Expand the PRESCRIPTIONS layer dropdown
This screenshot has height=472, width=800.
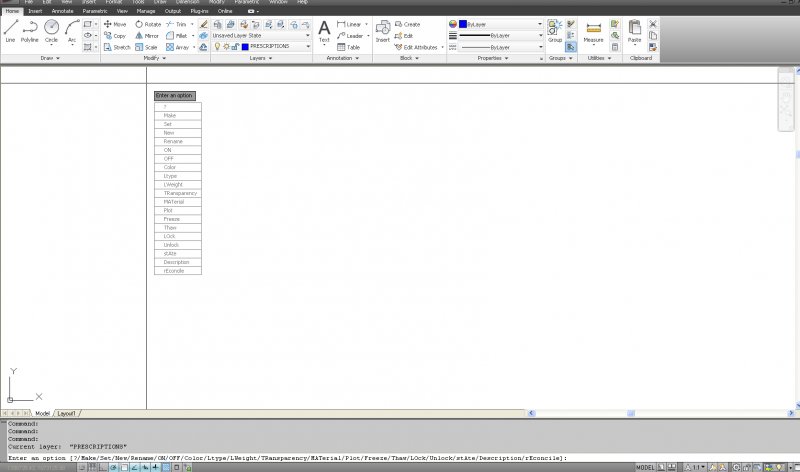click(307, 47)
